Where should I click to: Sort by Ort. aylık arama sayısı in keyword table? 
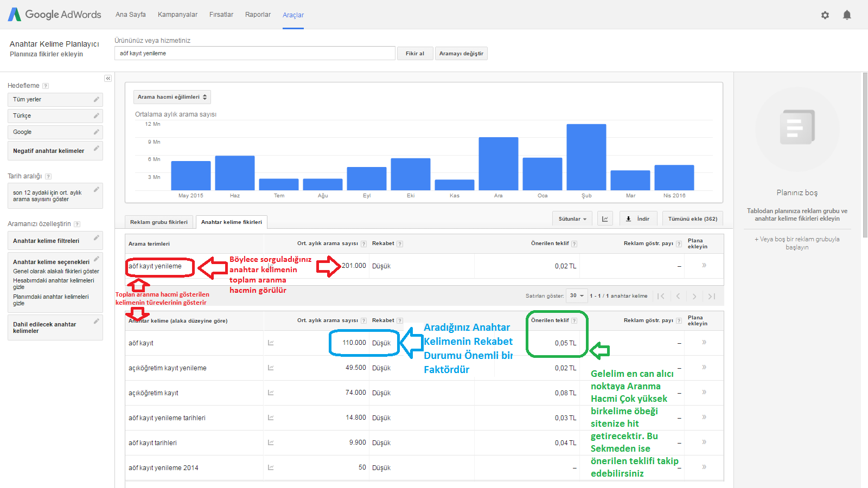click(327, 320)
